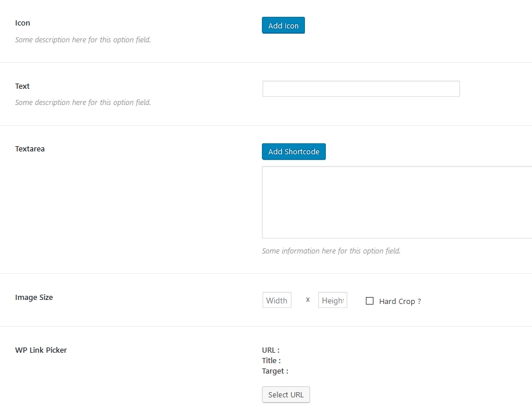Click the "Hard Crop ?" label text
Viewport: 532px width, 420px height.
pyautogui.click(x=400, y=302)
